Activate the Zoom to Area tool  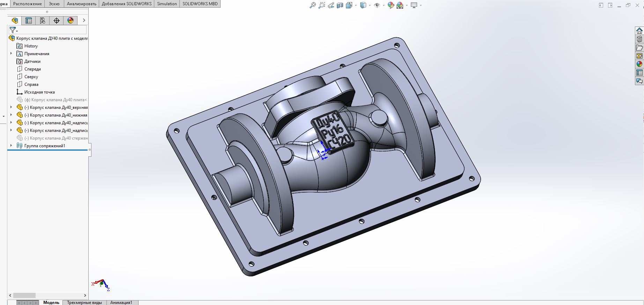click(322, 5)
